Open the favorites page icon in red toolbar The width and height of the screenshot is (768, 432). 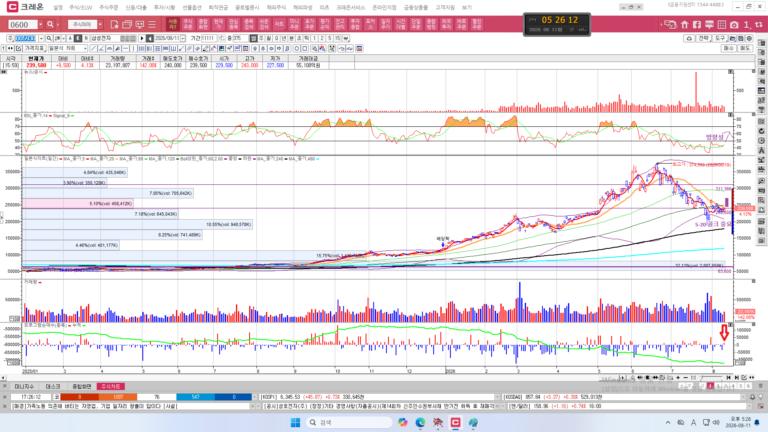(x=115, y=24)
